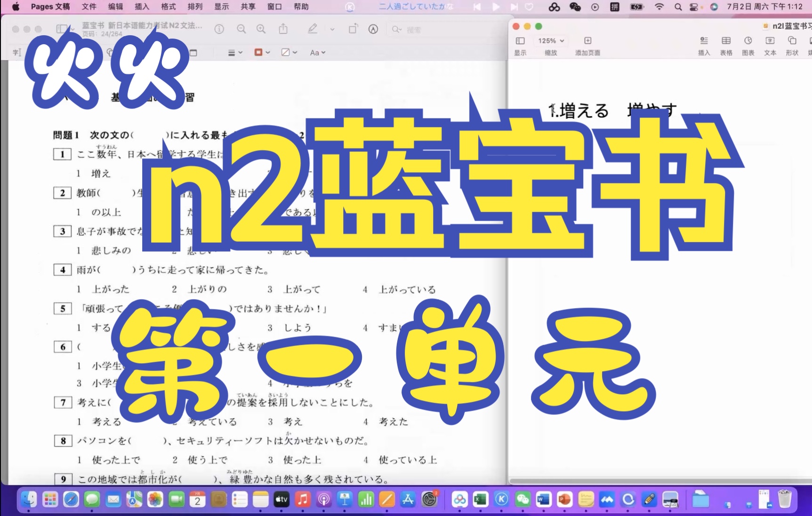This screenshot has height=516, width=812.
Task: Zoom in with Preview's magnifier plus icon
Action: pos(261,29)
